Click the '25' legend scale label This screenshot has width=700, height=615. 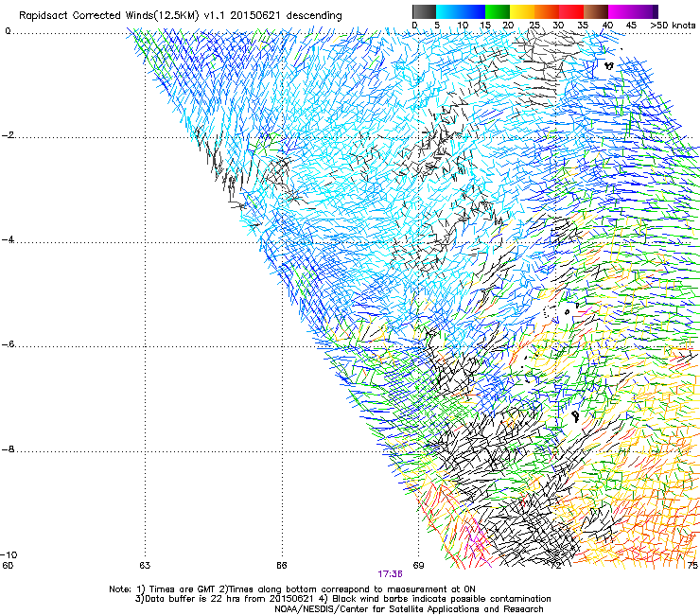(534, 26)
